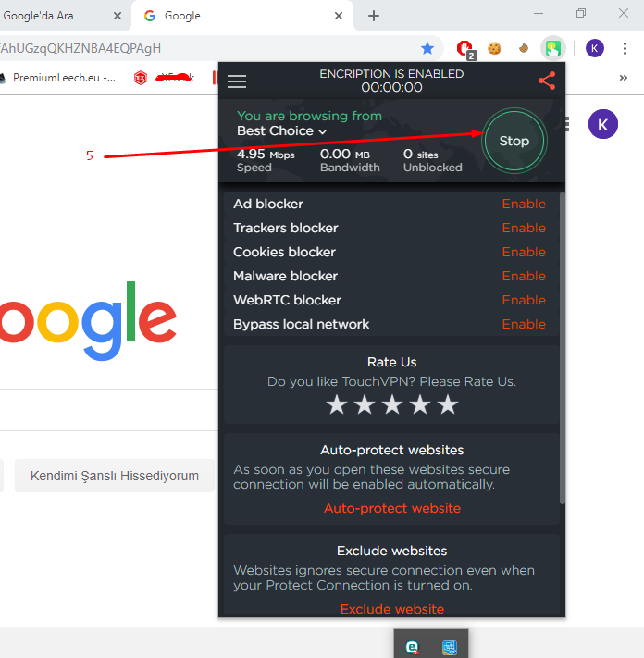The height and width of the screenshot is (658, 644).
Task: Click the Exclude website link
Action: 391,609
